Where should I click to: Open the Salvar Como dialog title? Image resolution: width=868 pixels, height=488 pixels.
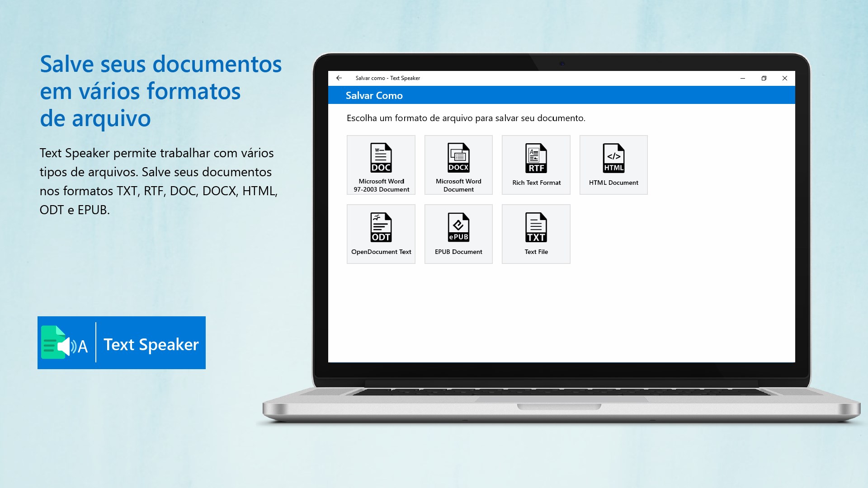[x=374, y=95]
